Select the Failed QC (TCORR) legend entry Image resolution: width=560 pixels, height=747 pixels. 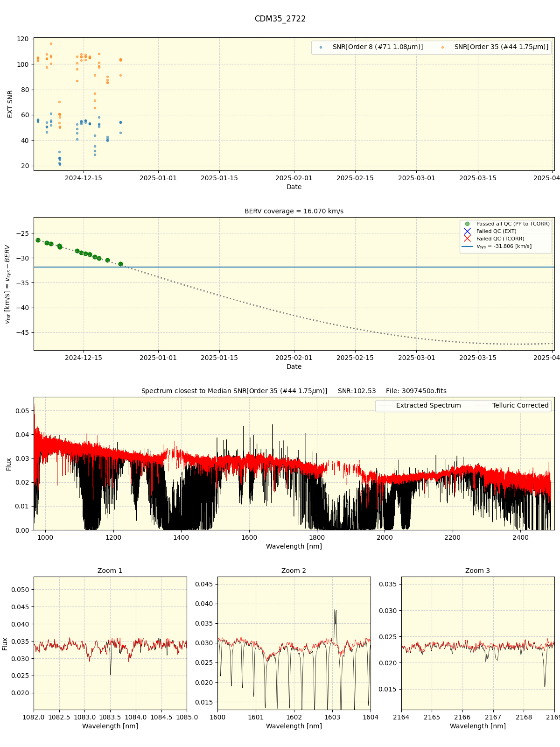(494, 239)
